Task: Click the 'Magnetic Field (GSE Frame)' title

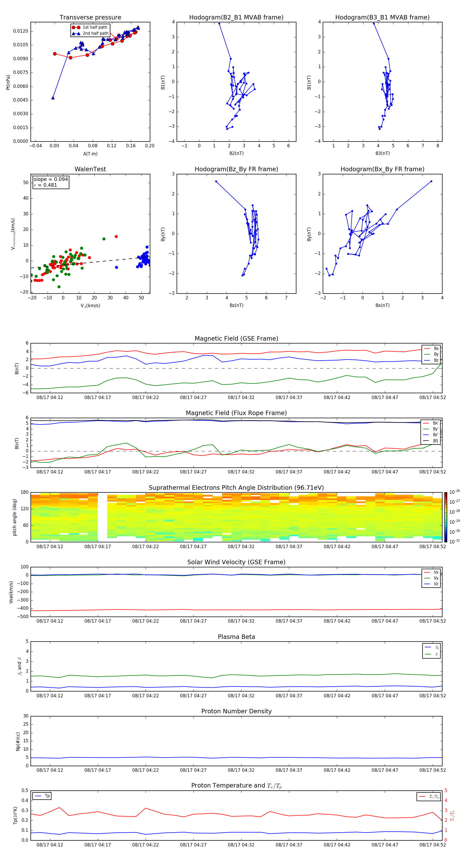Action: 236,339
